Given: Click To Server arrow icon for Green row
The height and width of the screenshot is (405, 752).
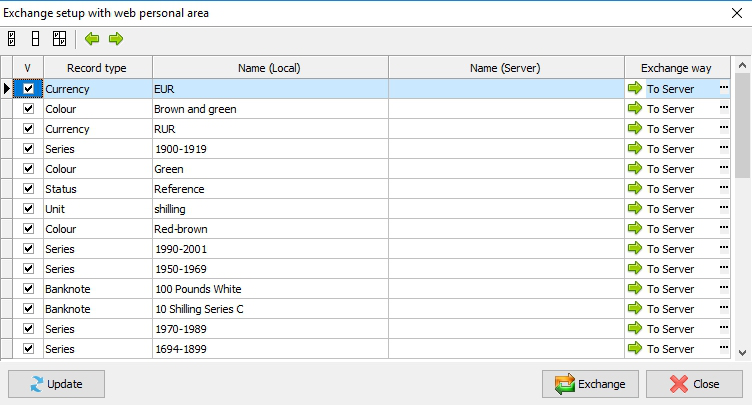Looking at the screenshot, I should click(635, 168).
